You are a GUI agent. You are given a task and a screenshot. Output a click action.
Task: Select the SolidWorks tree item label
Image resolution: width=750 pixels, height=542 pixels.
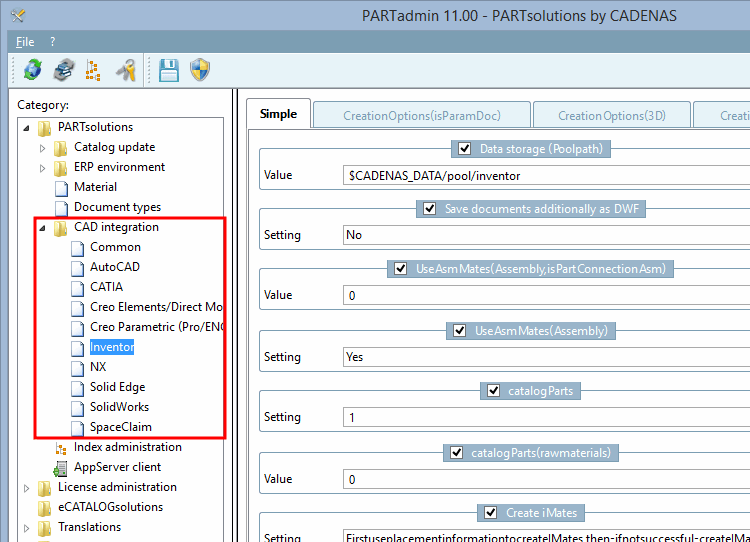pyautogui.click(x=119, y=407)
